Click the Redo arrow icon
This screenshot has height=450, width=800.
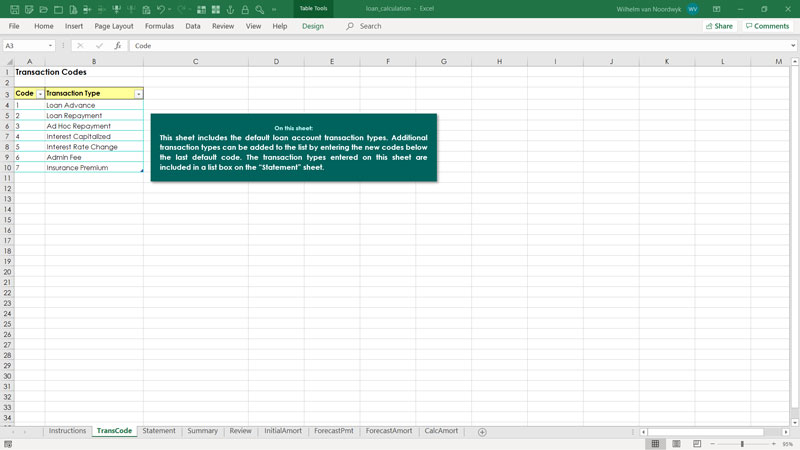point(182,9)
